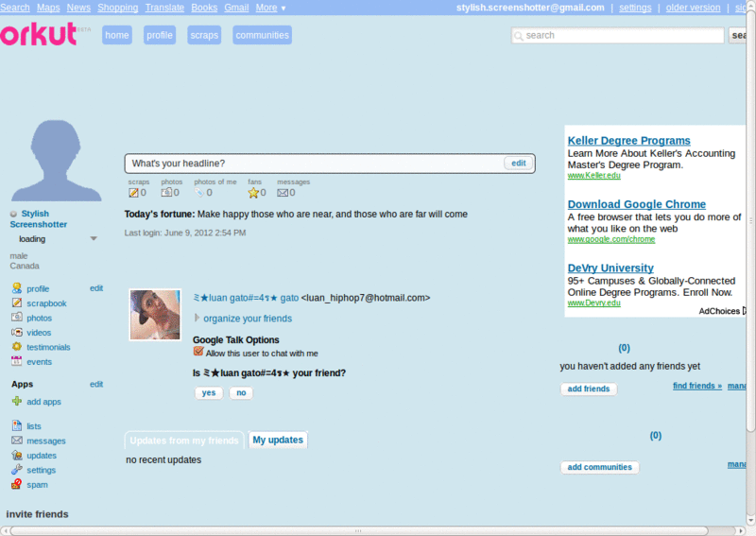
Task: Switch to Updates from my friends tab
Action: (184, 440)
